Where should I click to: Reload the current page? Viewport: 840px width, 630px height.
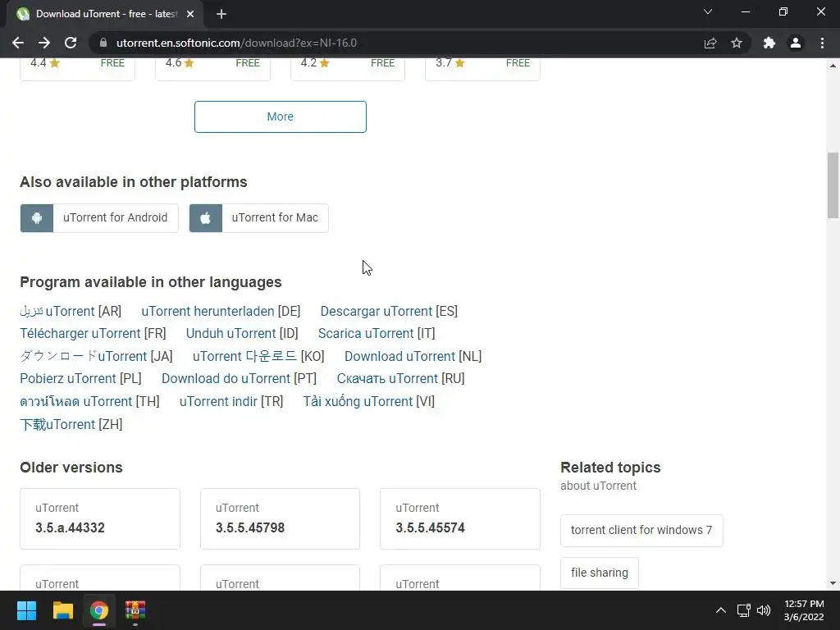coord(71,43)
